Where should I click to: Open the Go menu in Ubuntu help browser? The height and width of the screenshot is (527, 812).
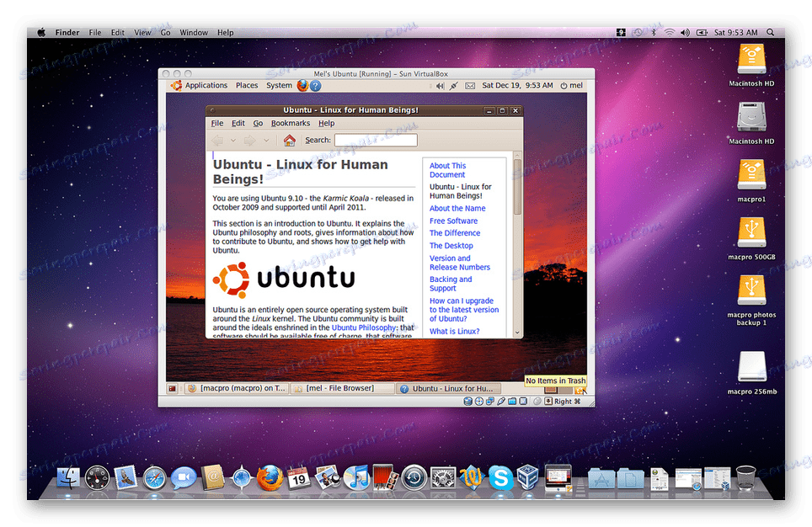click(258, 123)
